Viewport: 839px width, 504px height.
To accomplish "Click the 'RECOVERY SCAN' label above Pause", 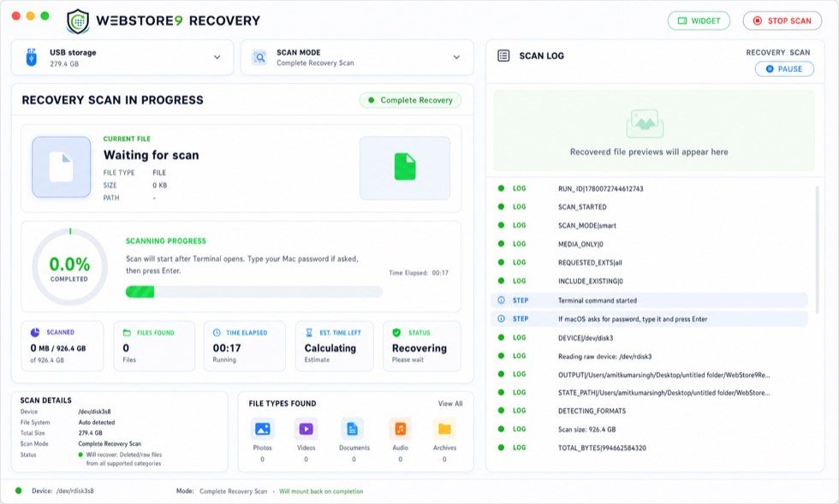I will click(x=778, y=52).
